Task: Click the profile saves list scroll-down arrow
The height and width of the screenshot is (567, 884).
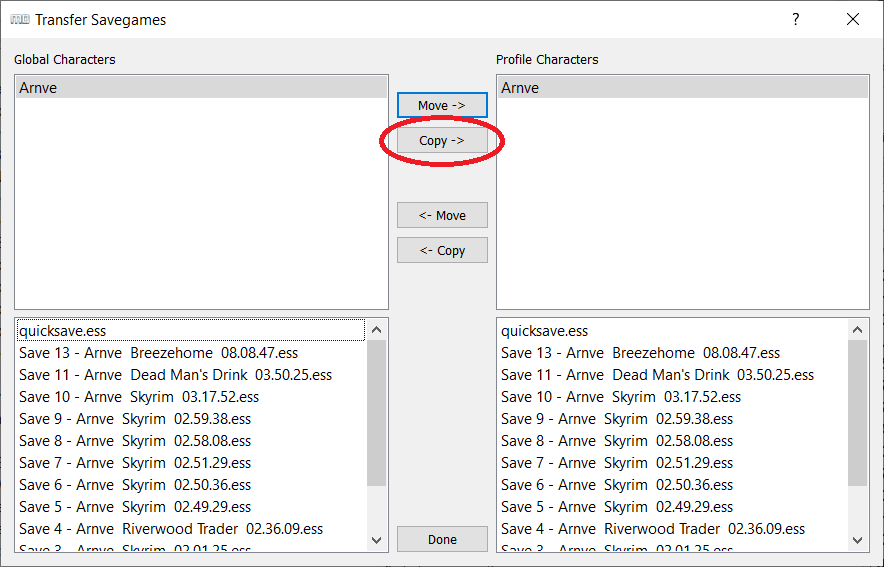Action: tap(858, 540)
